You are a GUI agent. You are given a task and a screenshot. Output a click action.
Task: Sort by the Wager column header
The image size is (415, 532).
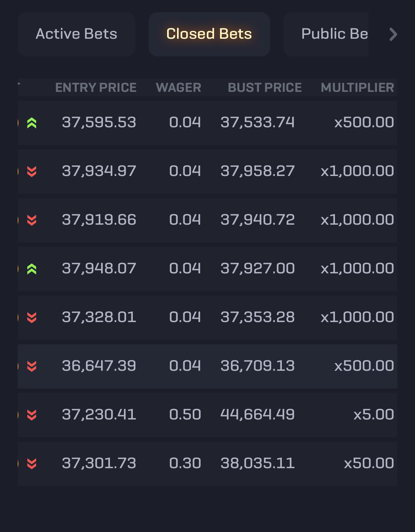[179, 88]
